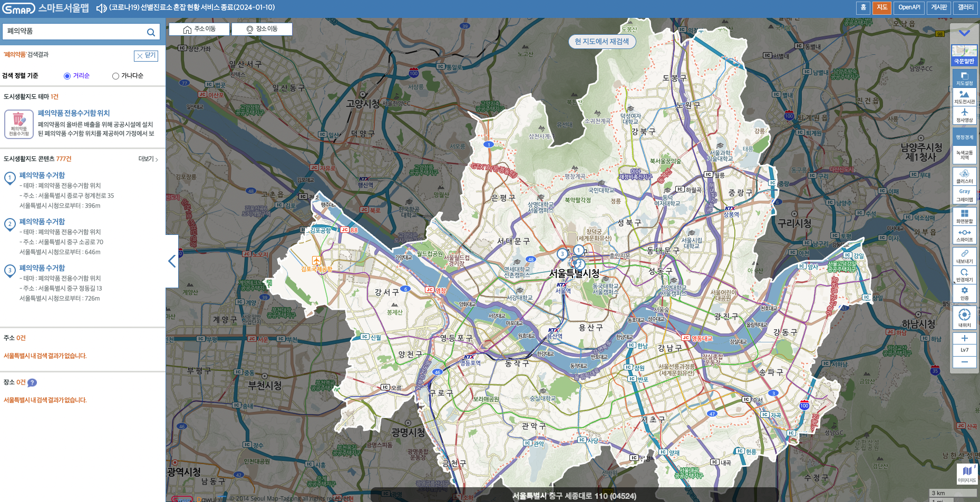Toggle 행정경계 boundary layer
This screenshot has width=980, height=502.
point(964,137)
